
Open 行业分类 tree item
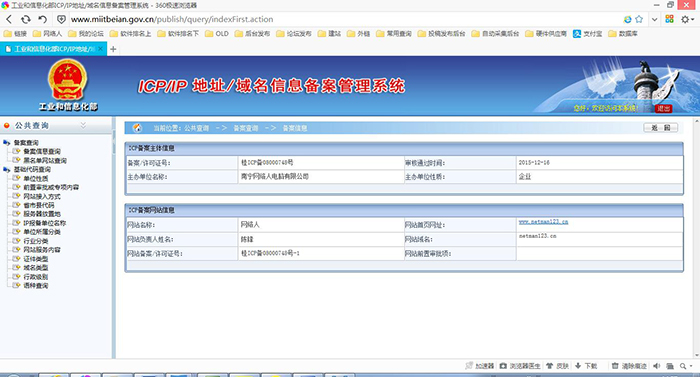coord(36,241)
